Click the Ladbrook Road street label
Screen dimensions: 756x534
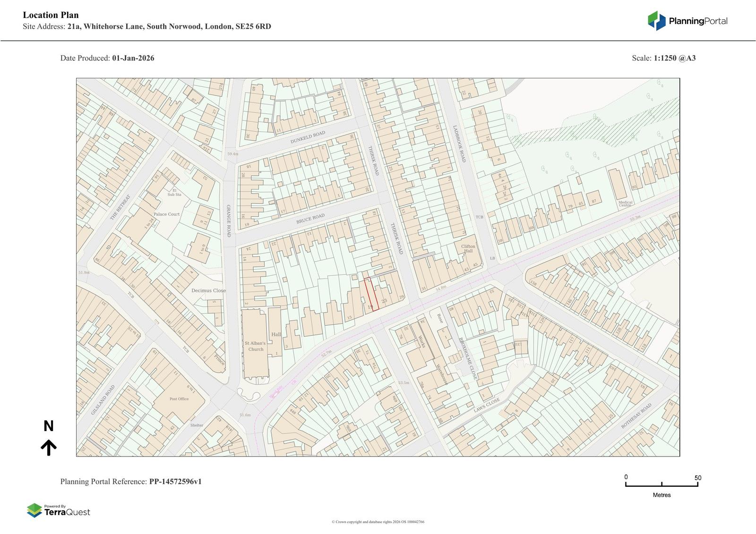(x=459, y=144)
